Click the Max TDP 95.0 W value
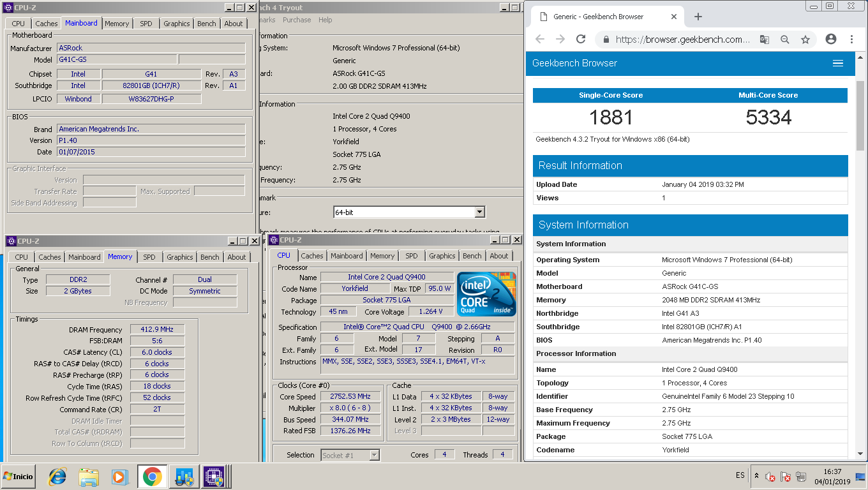The image size is (868, 490). pos(439,288)
